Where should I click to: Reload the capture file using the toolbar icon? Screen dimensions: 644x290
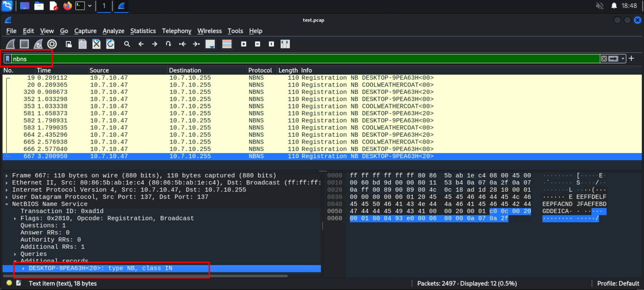pos(110,44)
